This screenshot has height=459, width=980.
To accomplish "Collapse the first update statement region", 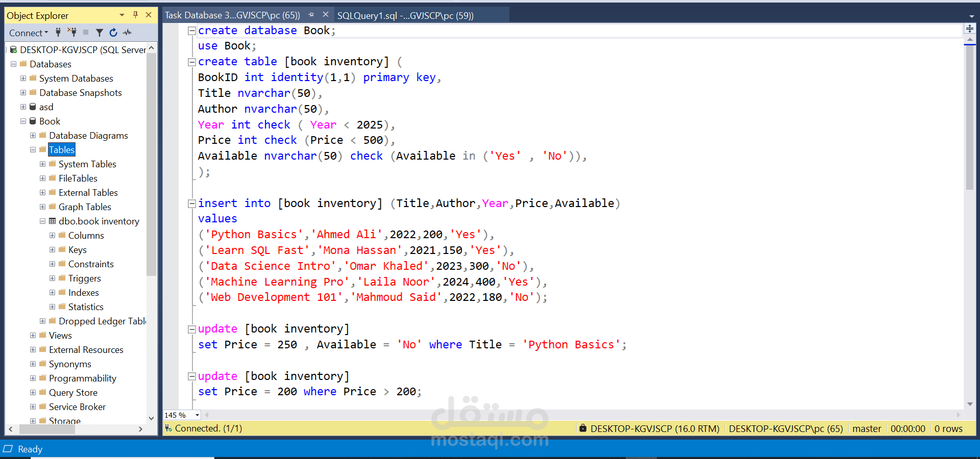I will click(x=192, y=328).
